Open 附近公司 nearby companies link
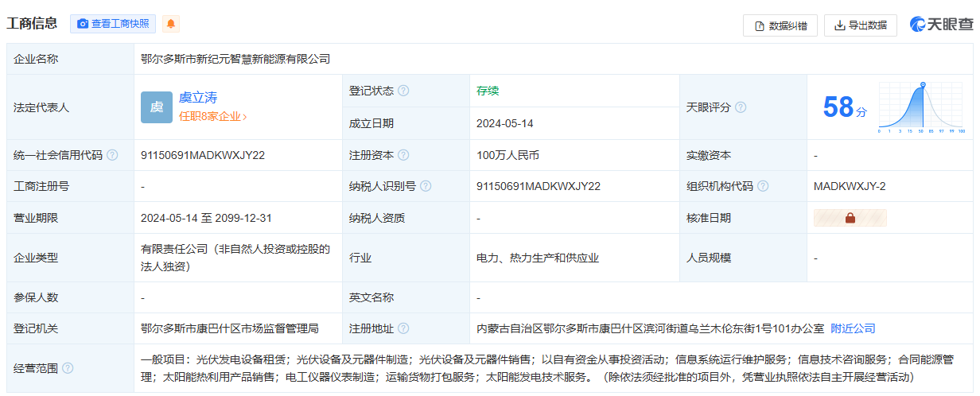 click(853, 328)
